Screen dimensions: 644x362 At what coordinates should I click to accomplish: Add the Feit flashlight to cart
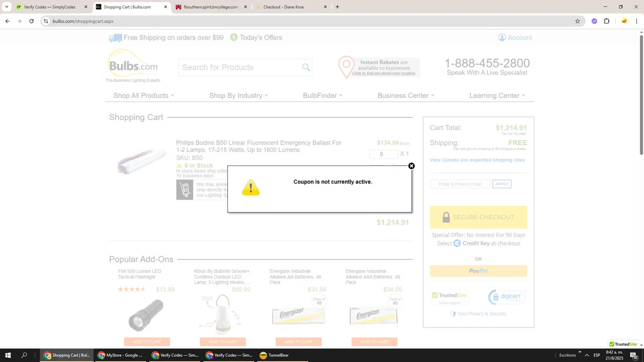[x=147, y=342]
